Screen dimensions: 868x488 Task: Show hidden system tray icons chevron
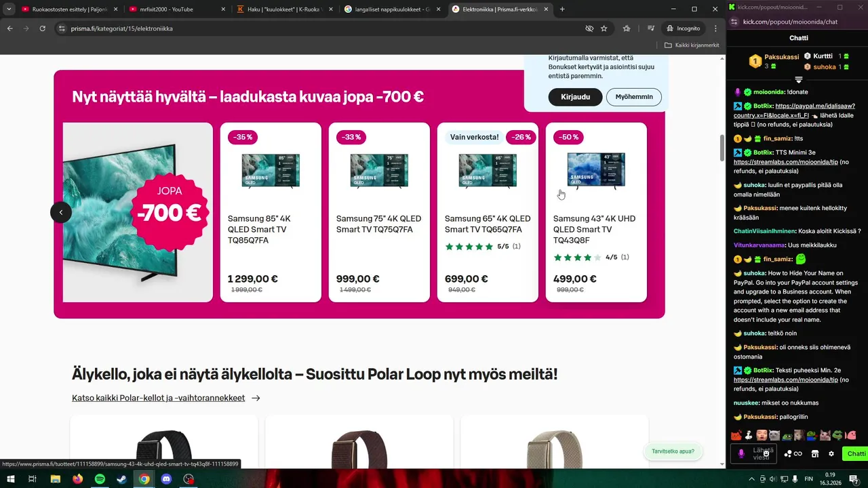click(x=751, y=479)
